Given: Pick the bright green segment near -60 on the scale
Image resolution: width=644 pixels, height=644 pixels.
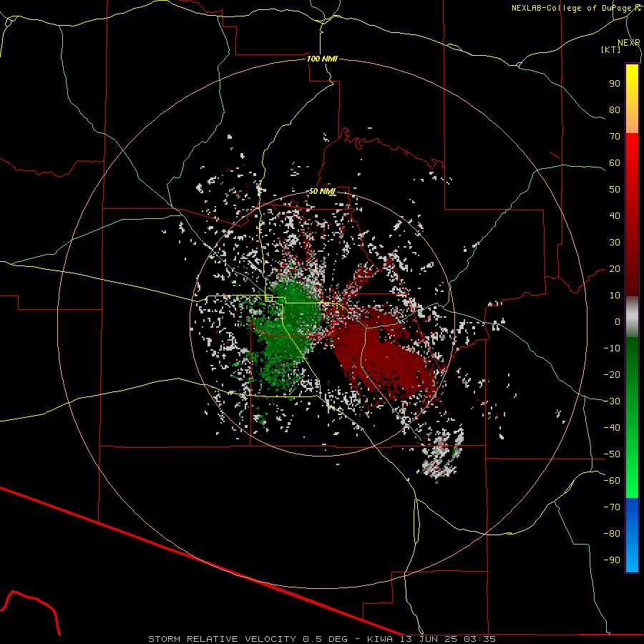Looking at the screenshot, I should [632, 481].
